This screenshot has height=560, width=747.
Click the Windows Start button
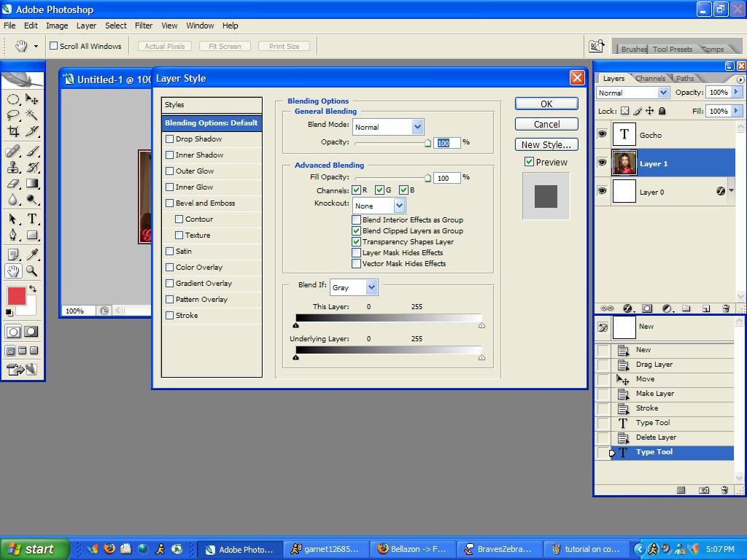click(x=34, y=549)
